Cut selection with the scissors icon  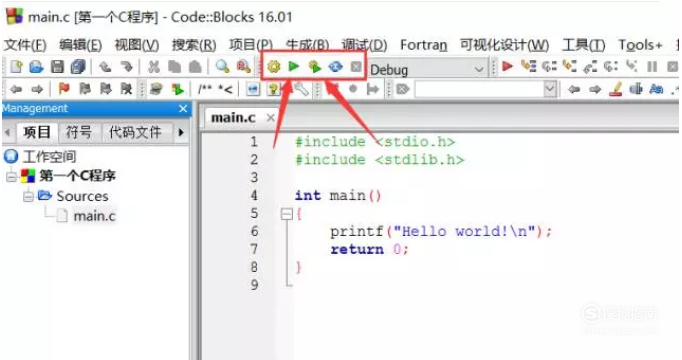[x=154, y=67]
